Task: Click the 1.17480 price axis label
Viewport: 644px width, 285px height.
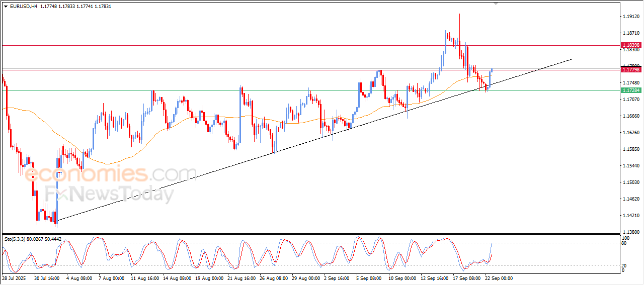Action: click(x=631, y=83)
